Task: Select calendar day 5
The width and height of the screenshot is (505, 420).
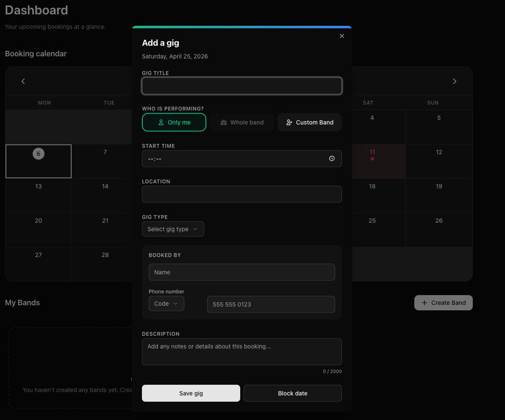Action: pyautogui.click(x=439, y=127)
